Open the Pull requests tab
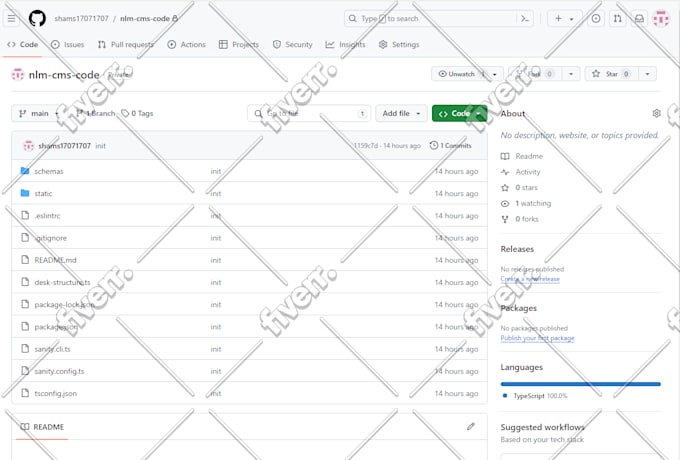 (126, 44)
